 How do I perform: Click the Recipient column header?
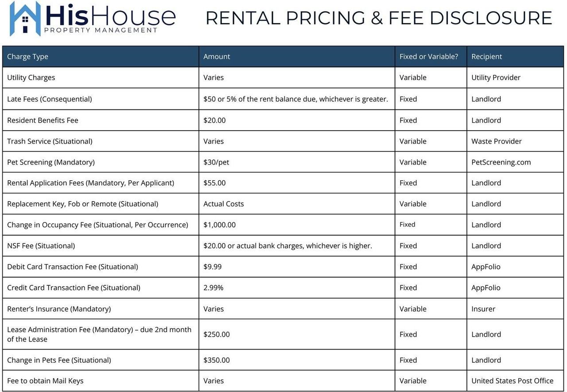point(486,57)
